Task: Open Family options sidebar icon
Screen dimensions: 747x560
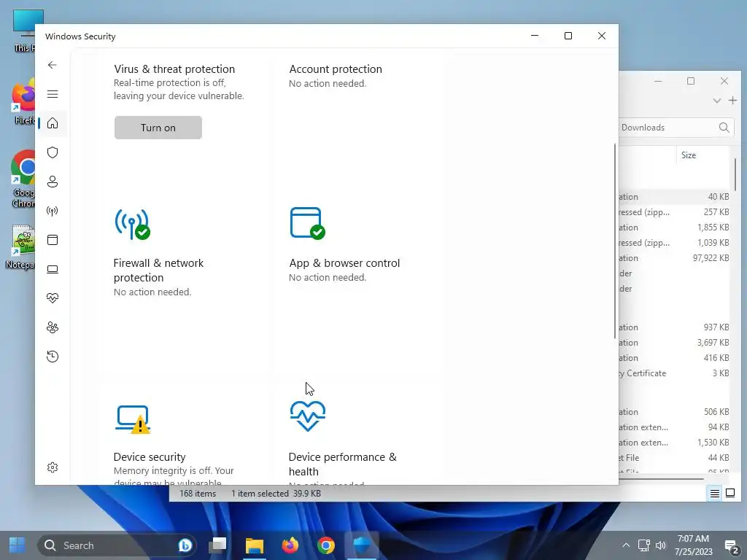Action: [x=53, y=327]
